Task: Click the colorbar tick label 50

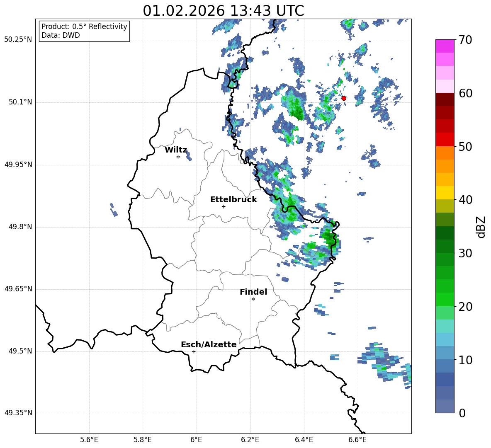Action: click(x=465, y=147)
